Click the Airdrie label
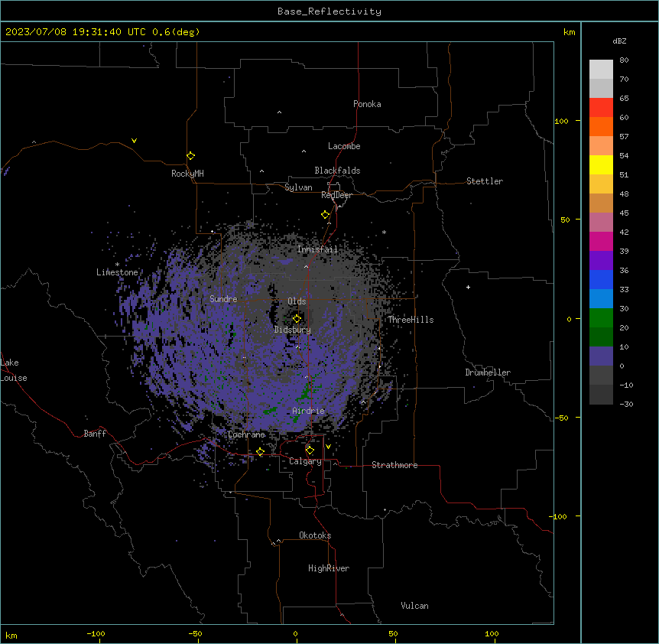This screenshot has height=644, width=659. pos(309,411)
